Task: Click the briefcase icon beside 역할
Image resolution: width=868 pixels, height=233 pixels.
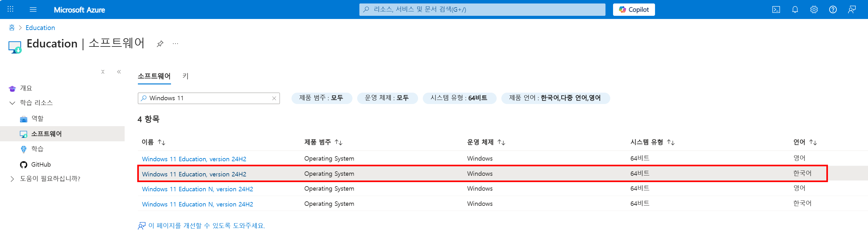Action: click(x=24, y=119)
